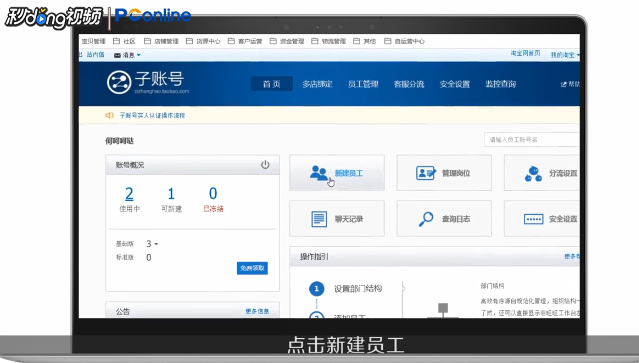Open the 员工管理 nav tab
Screen dimensions: 639x363
363,84
